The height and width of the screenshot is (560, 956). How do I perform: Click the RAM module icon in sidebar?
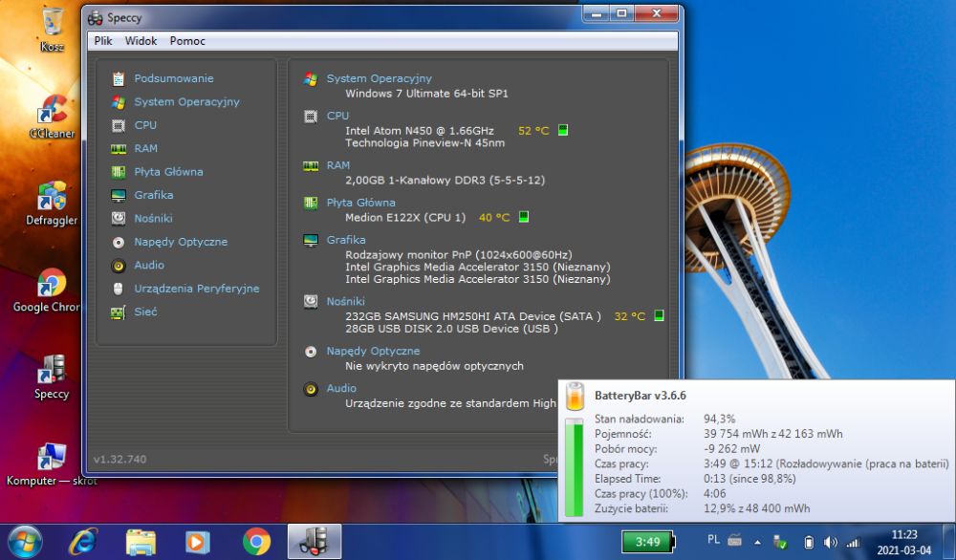119,149
